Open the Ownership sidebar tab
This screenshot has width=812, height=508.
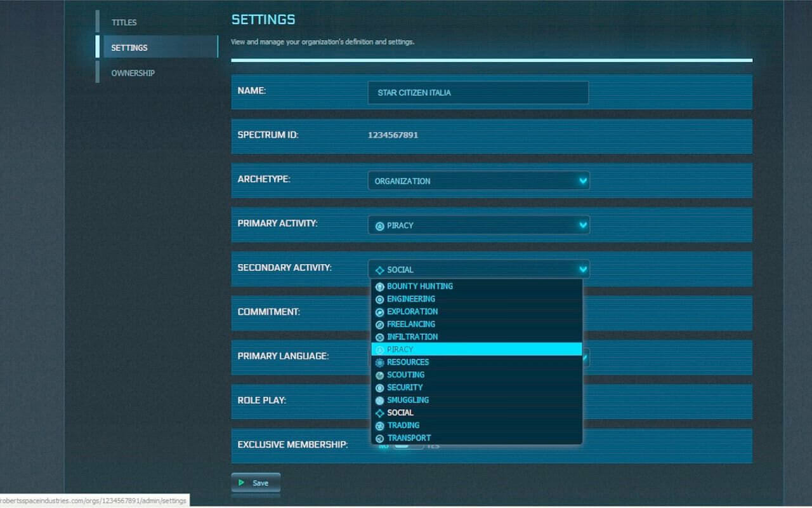[x=133, y=73]
